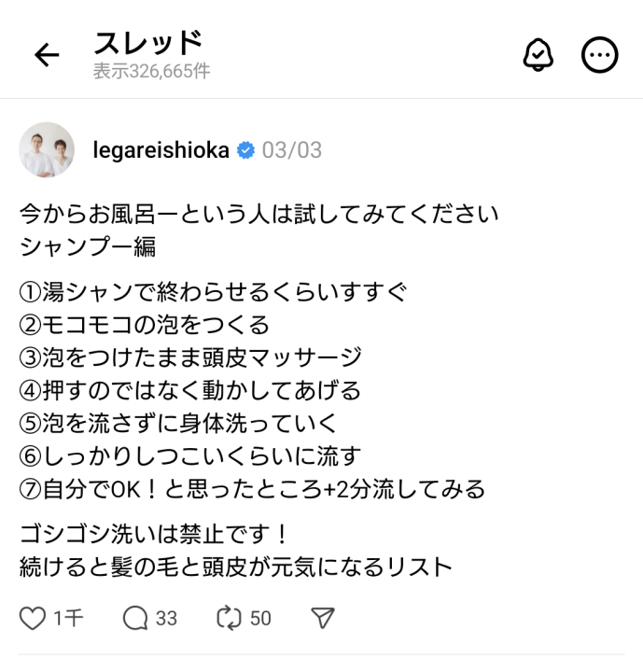Viewport: 643px width, 672px height.
Task: Open legareishioka's profile picture
Action: pyautogui.click(x=47, y=149)
